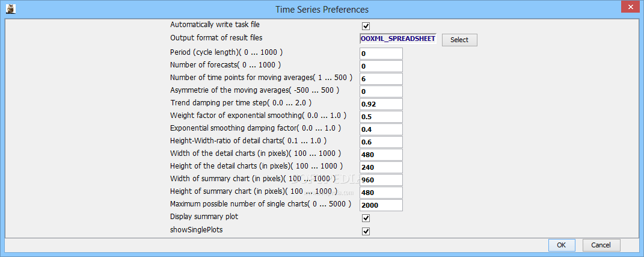Edit the Trend damping per time step value
Image resolution: width=644 pixels, height=257 pixels.
point(380,104)
